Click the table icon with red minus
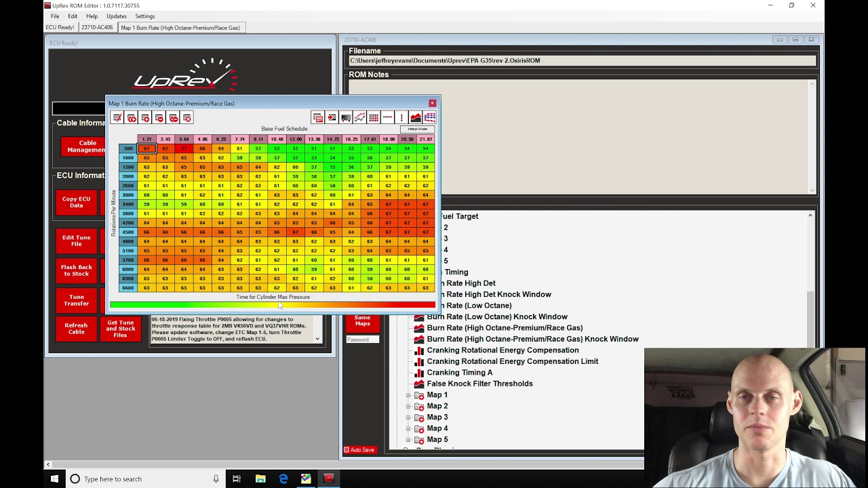 (x=159, y=118)
